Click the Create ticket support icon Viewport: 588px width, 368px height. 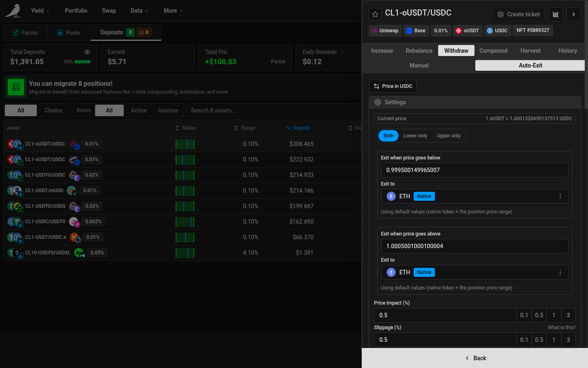point(501,14)
